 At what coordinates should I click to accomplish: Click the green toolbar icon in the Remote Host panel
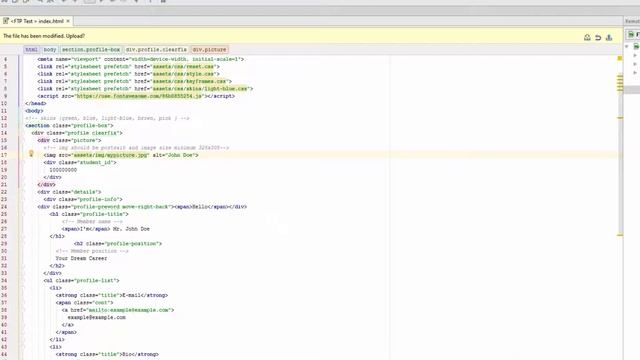(631, 35)
